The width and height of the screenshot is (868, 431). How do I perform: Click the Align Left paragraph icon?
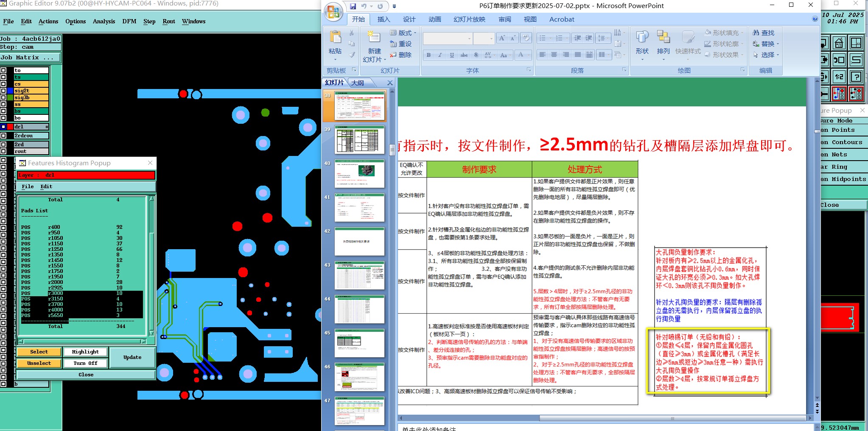(x=542, y=55)
